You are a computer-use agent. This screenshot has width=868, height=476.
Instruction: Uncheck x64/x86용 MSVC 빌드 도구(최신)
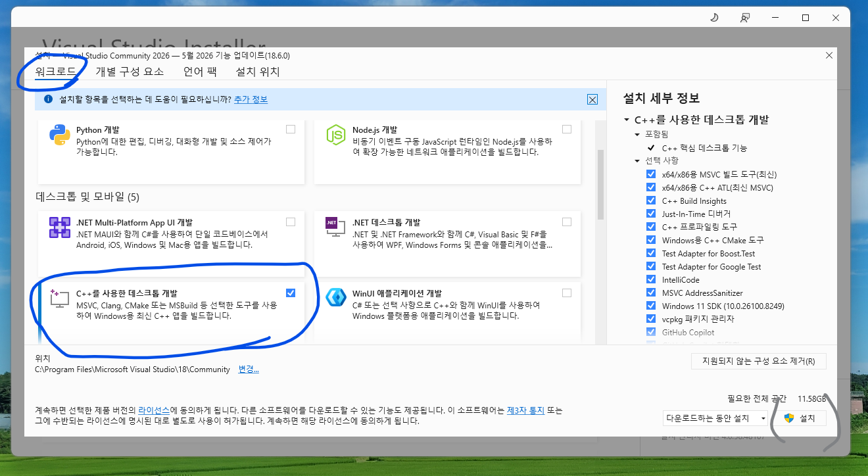pos(651,174)
